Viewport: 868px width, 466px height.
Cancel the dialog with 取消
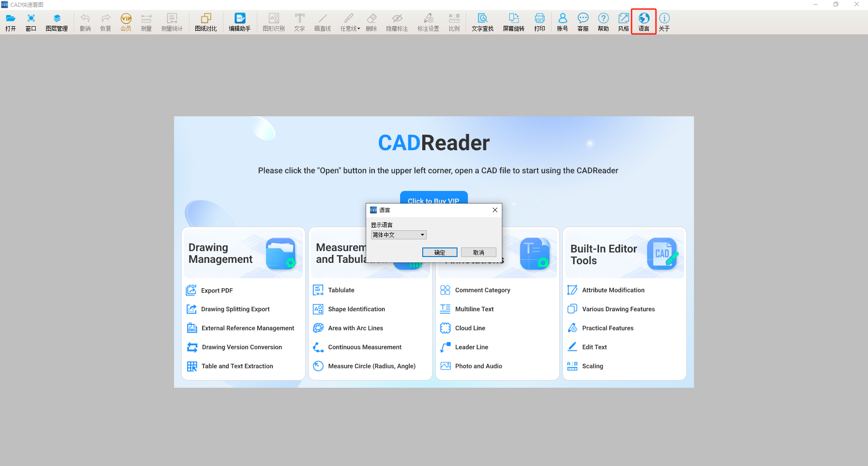click(x=478, y=252)
